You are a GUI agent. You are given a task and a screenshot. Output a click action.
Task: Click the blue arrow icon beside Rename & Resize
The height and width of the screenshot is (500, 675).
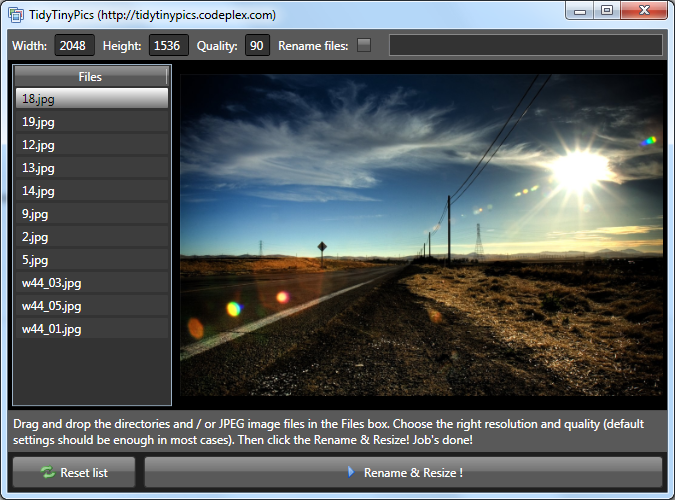click(351, 472)
